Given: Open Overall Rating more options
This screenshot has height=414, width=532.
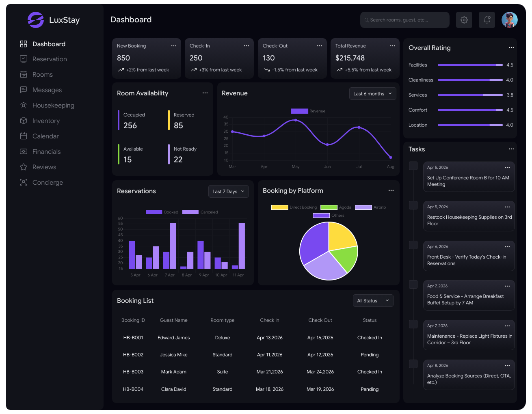Looking at the screenshot, I should [x=511, y=47].
